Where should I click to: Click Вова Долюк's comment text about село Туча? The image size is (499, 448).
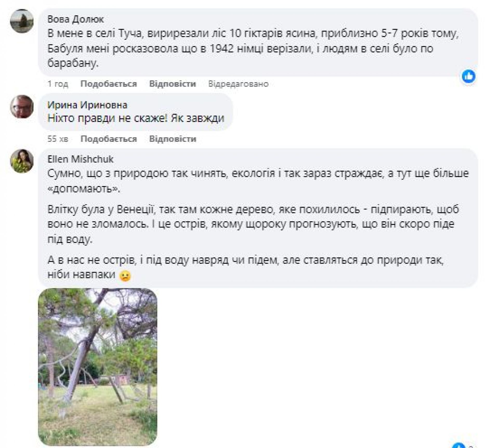click(252, 49)
